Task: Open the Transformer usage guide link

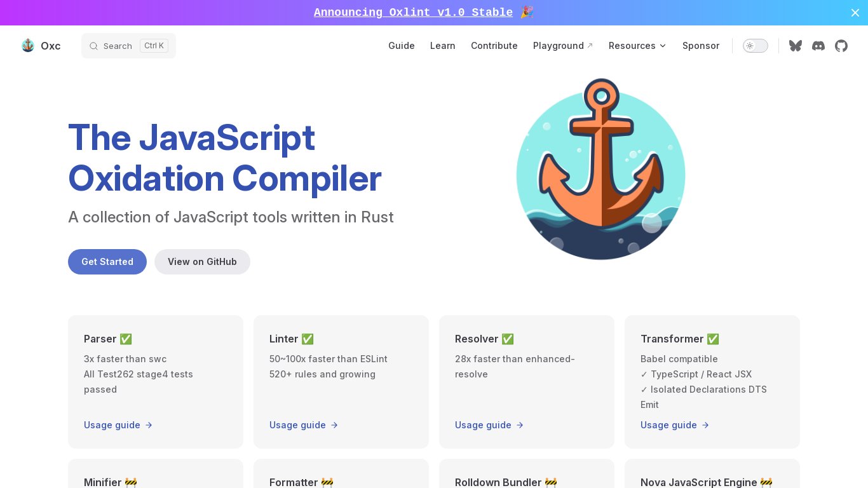Action: 675,425
